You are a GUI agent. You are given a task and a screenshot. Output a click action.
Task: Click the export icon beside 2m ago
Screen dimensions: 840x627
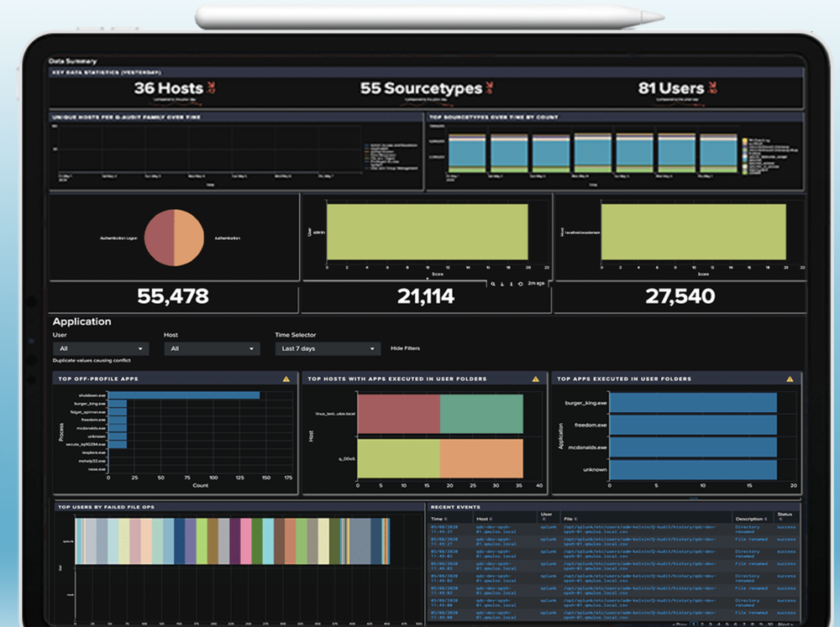(502, 284)
